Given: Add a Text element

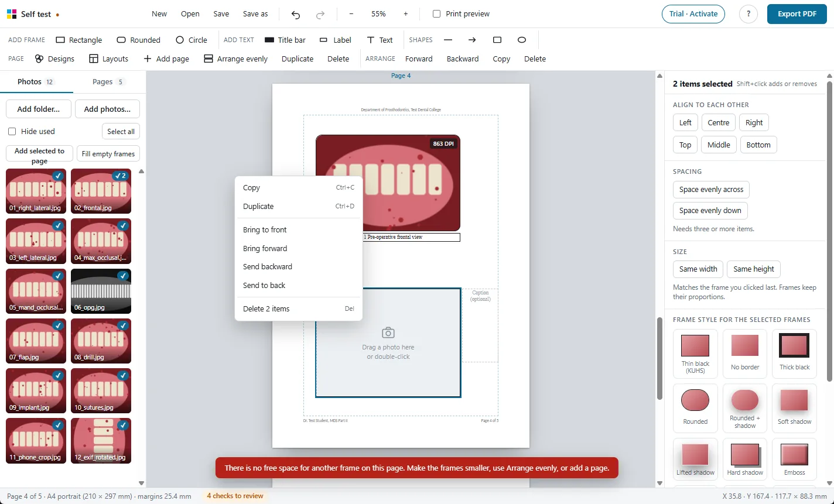Looking at the screenshot, I should point(380,40).
